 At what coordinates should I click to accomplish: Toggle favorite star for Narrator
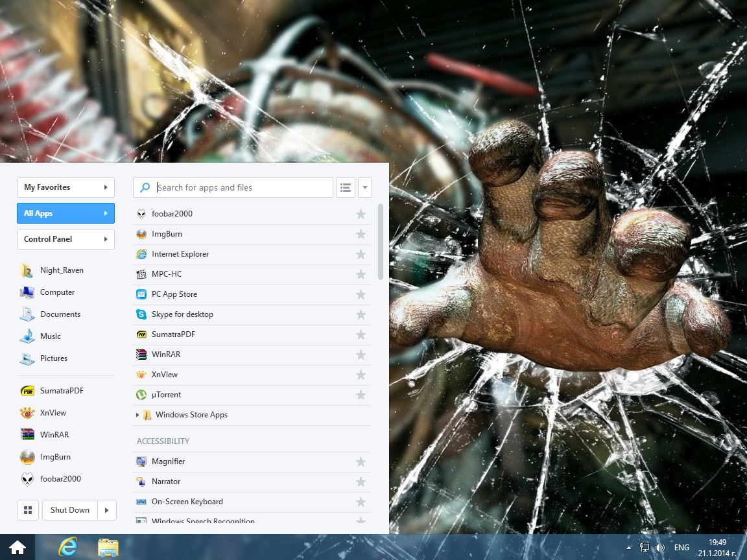(361, 482)
